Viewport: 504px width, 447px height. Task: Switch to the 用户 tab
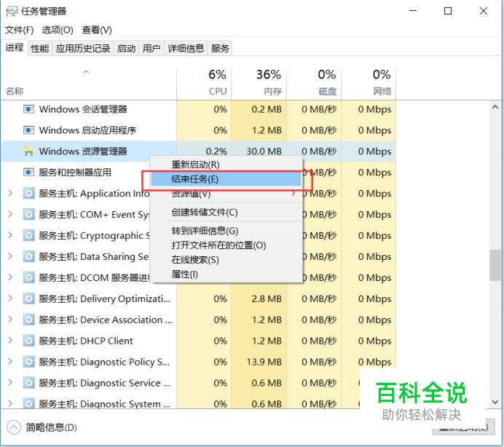pyautogui.click(x=151, y=49)
